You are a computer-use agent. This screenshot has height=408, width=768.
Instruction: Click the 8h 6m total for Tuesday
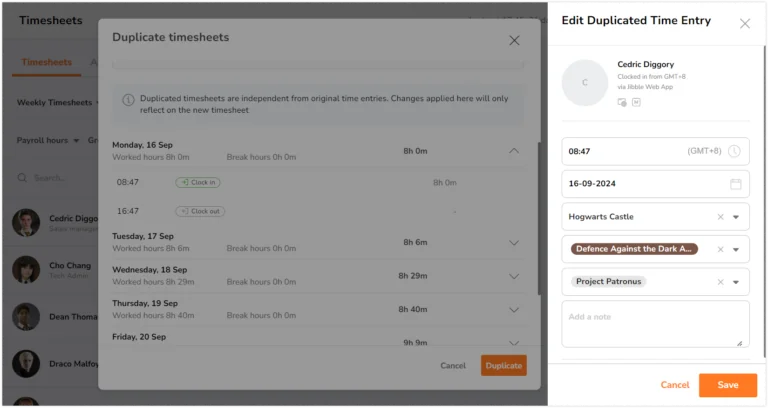point(415,242)
